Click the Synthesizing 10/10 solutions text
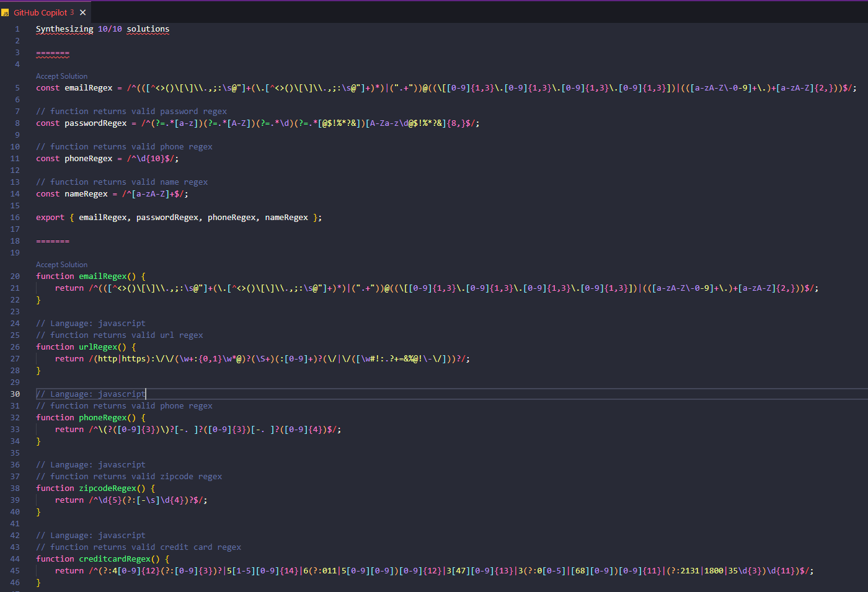The width and height of the screenshot is (868, 592). [x=102, y=29]
